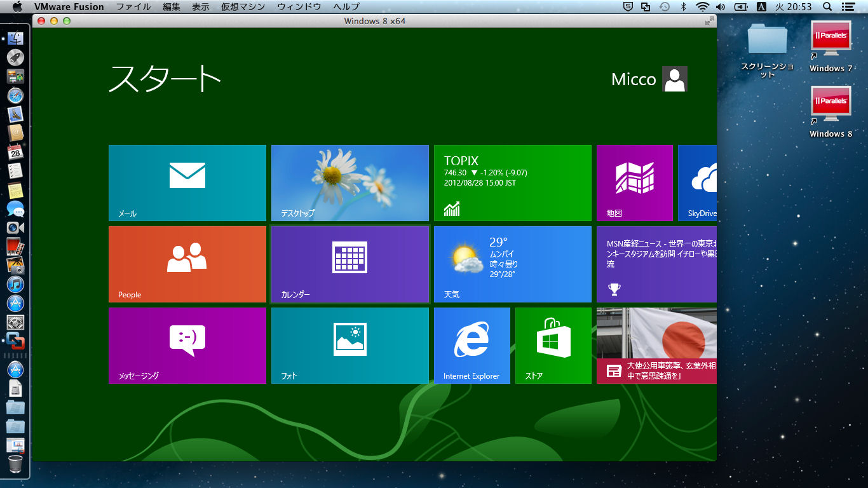Open Photo Booth in the Dock
The image size is (868, 488).
(x=16, y=247)
